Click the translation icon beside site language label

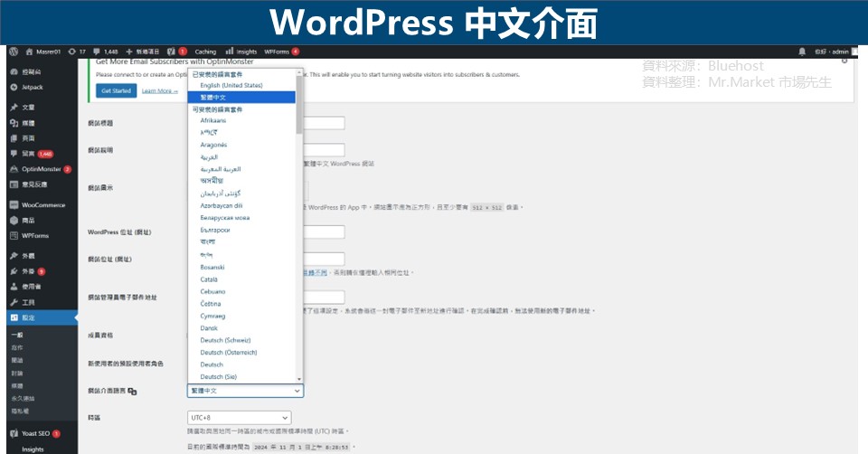click(x=132, y=392)
